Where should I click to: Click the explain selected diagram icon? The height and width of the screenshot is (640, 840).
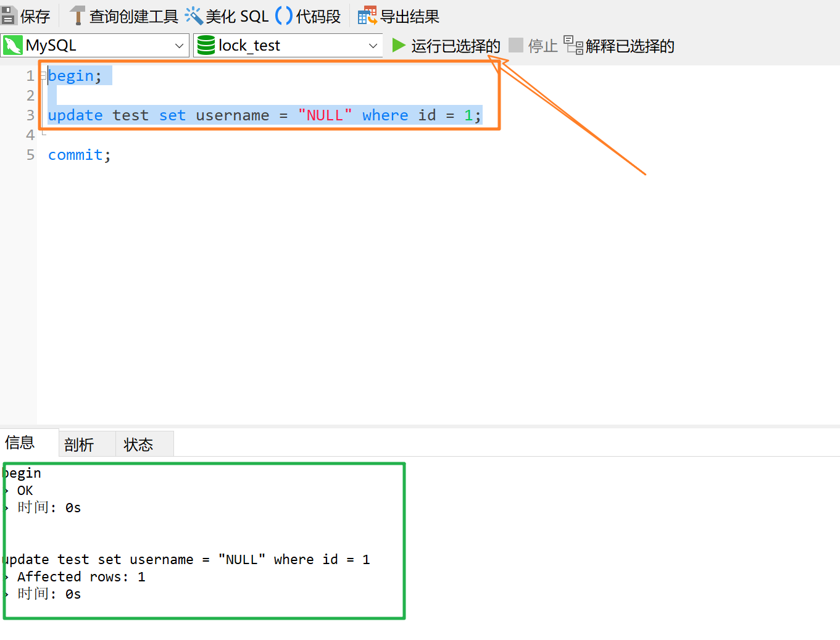pyautogui.click(x=573, y=45)
